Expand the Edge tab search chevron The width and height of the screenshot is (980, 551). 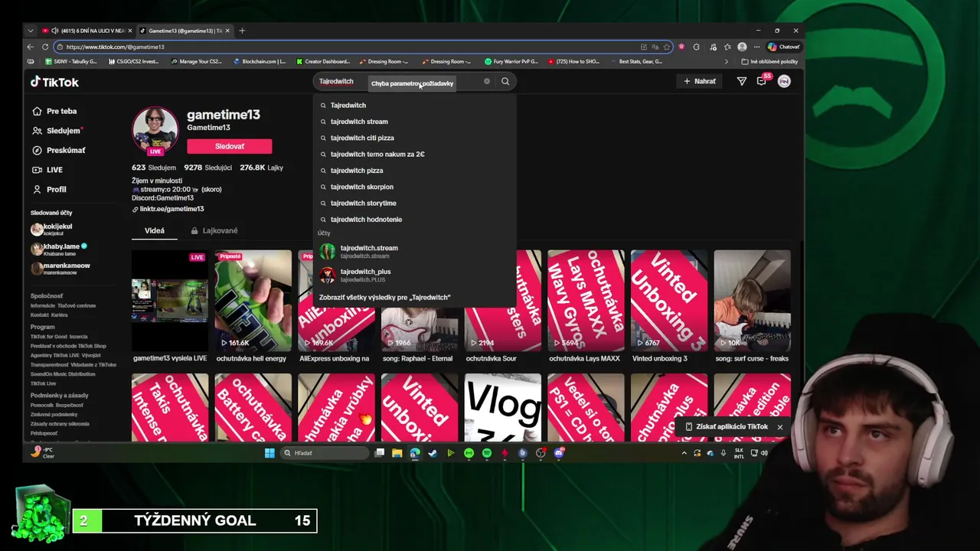31,31
